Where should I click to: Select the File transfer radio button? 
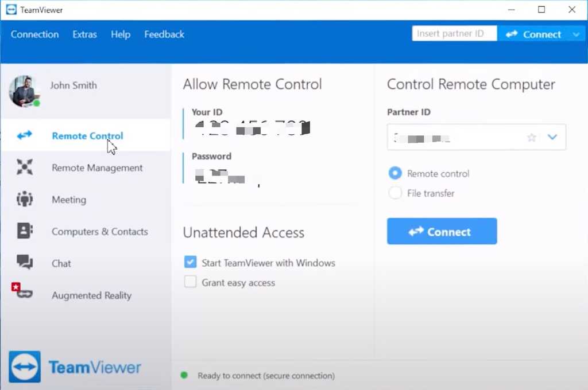(x=395, y=193)
